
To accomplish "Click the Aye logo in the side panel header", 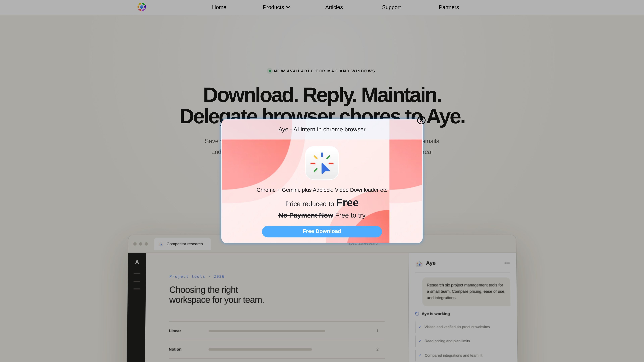I will pos(419,263).
